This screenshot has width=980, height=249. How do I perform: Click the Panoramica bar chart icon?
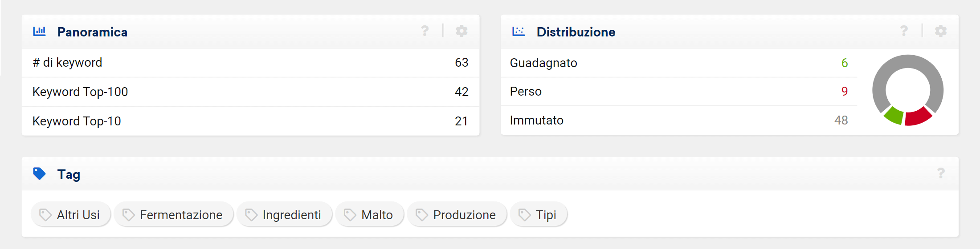(x=39, y=31)
